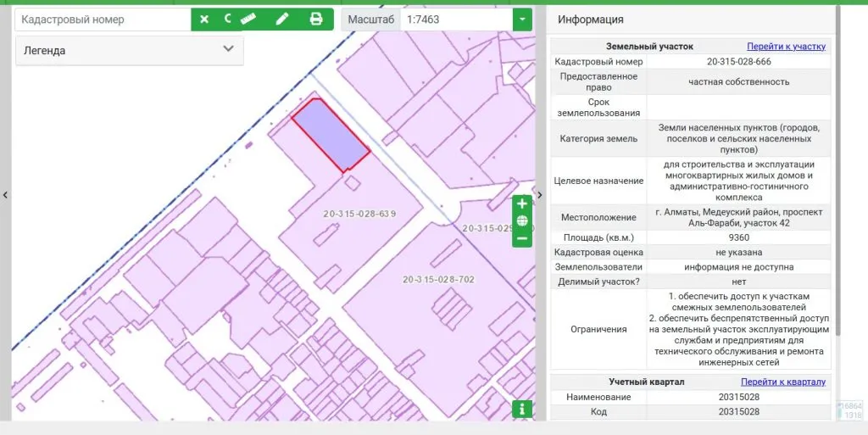
Task: Open the Масштаб scale dropdown arrow
Action: point(522,19)
